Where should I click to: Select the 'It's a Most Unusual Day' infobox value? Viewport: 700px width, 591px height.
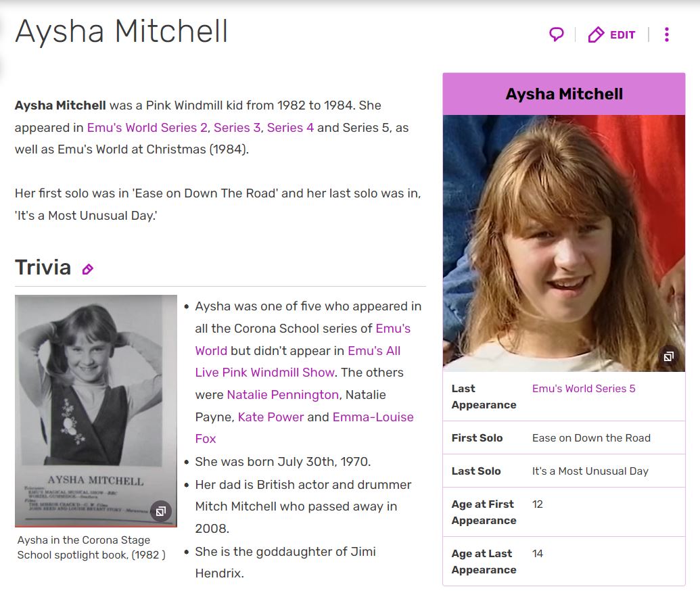[x=590, y=471]
